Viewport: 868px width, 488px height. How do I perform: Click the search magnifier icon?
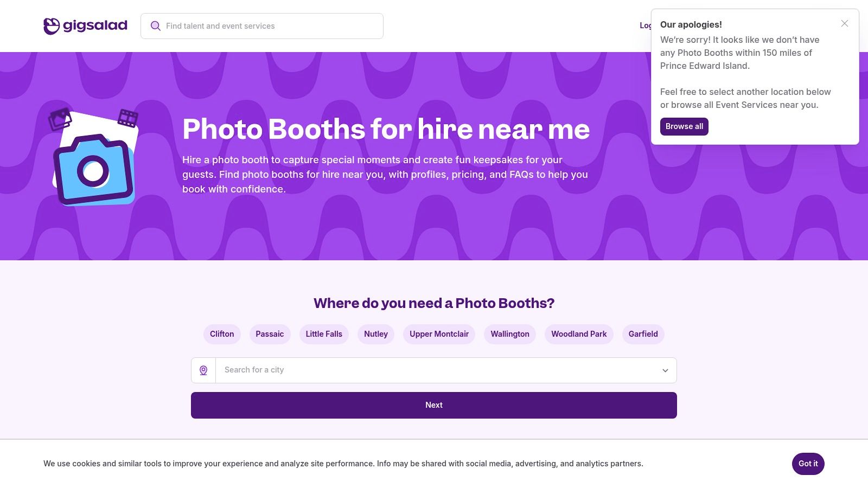156,26
